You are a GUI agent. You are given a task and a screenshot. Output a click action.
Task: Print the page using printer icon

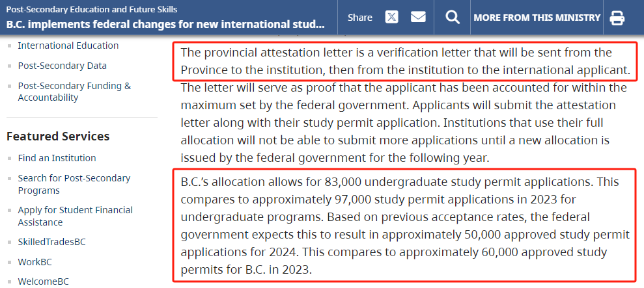(x=617, y=18)
